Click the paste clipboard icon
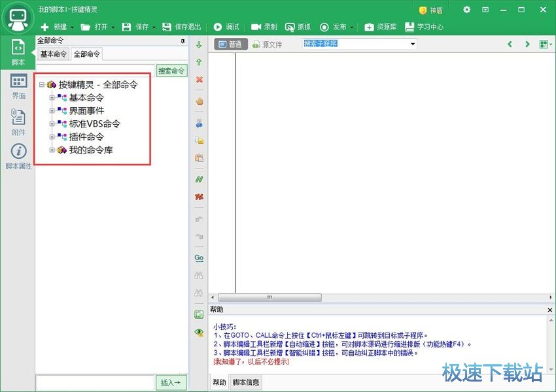Image resolution: width=556 pixels, height=392 pixels. (x=200, y=158)
